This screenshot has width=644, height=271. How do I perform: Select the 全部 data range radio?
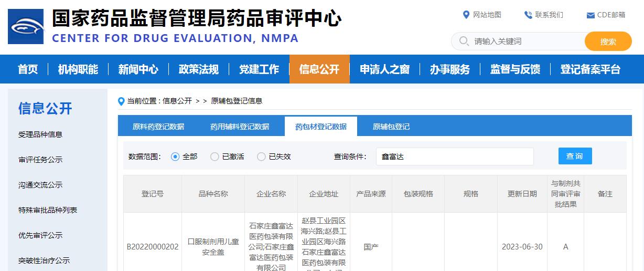point(175,157)
